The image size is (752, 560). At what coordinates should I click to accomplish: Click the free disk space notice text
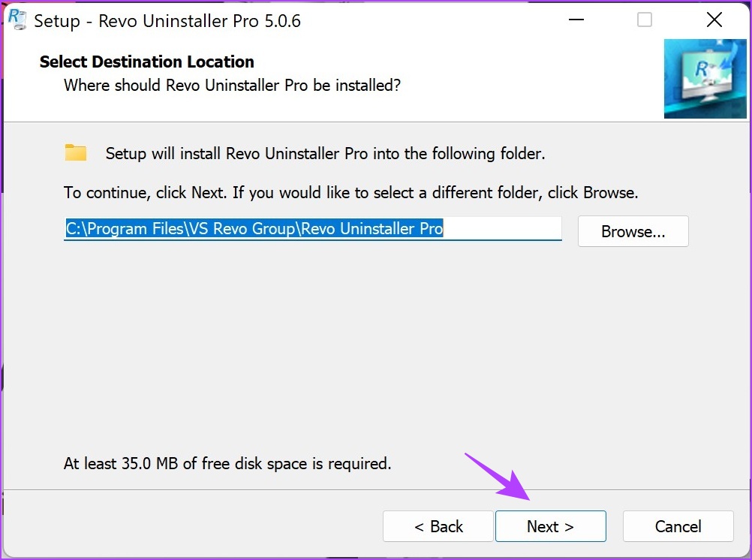click(227, 463)
